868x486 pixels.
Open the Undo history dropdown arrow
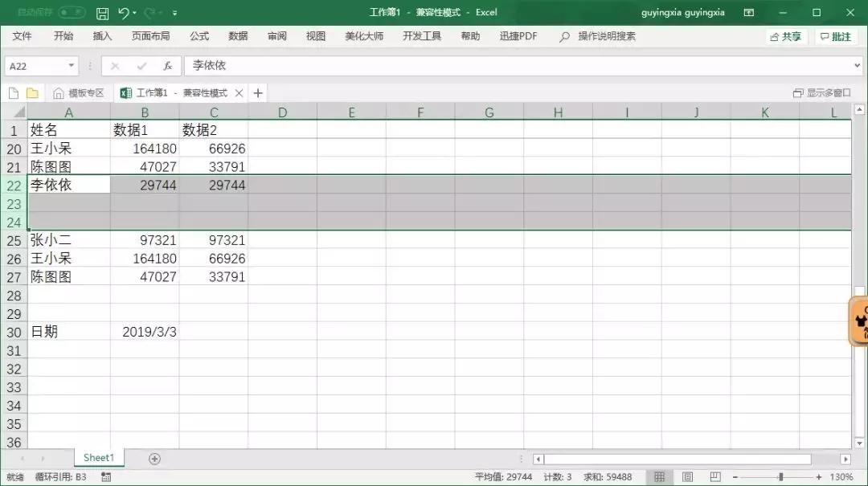click(x=133, y=13)
